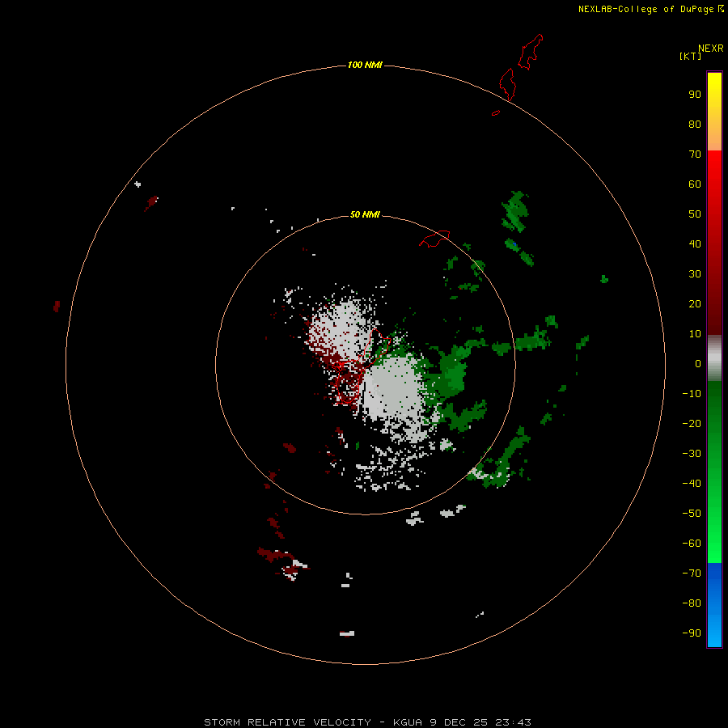This screenshot has height=728, width=728.
Task: Click the Storm Relative Velocity KGUA caption
Action: (367, 722)
